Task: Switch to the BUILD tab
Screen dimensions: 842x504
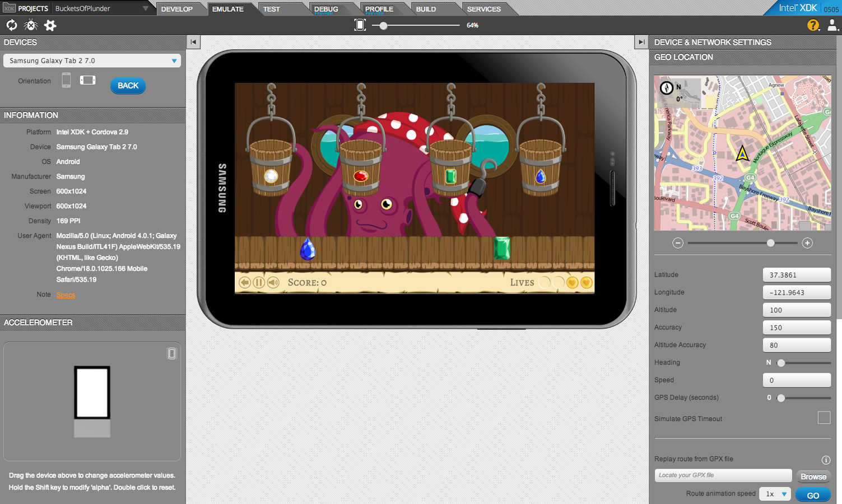Action: pyautogui.click(x=426, y=9)
